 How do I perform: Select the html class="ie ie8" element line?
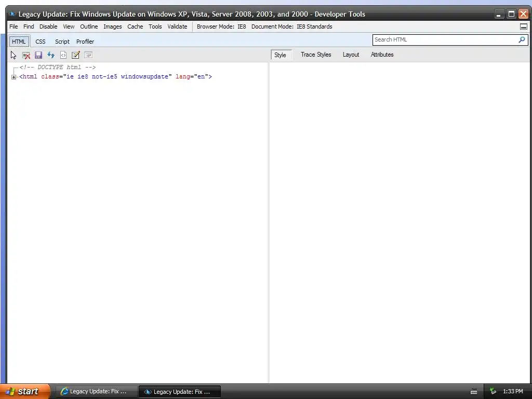click(x=116, y=77)
